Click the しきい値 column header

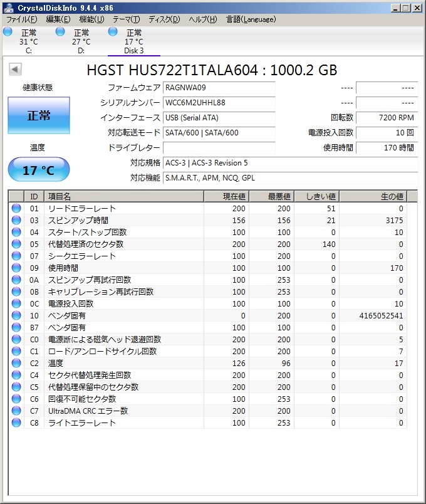[317, 196]
